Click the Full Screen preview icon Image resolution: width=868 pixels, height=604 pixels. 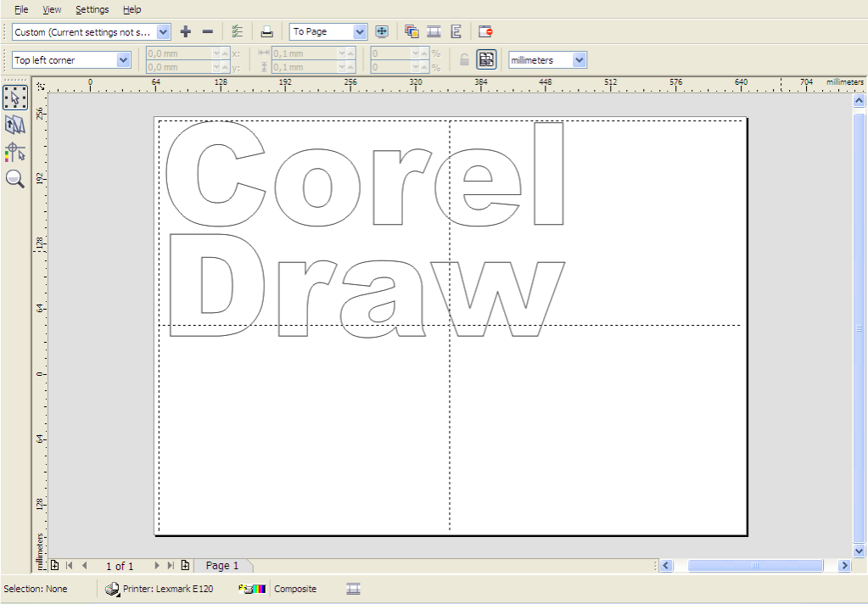(x=382, y=31)
